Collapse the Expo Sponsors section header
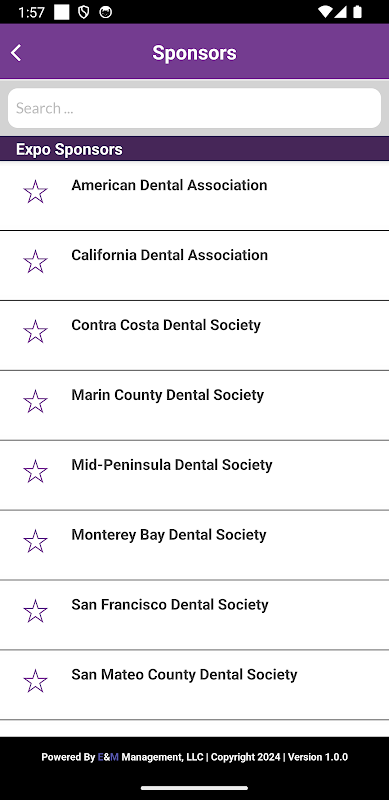The height and width of the screenshot is (800, 389). click(194, 149)
